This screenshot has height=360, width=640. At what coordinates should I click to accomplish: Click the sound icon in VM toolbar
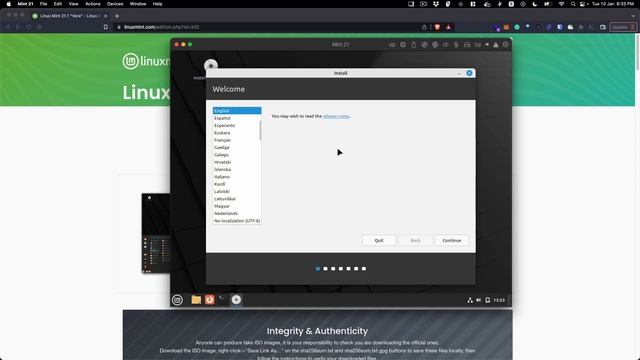click(446, 44)
